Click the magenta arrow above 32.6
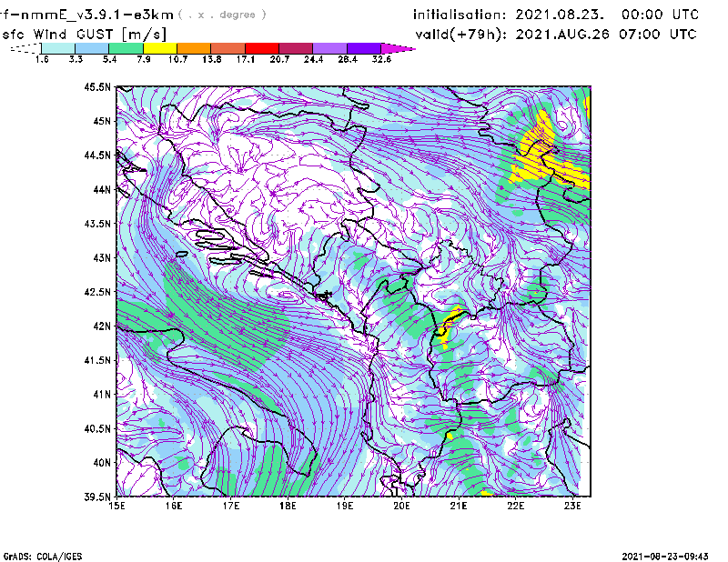Screen dimensions: 728x562 click(x=397, y=48)
